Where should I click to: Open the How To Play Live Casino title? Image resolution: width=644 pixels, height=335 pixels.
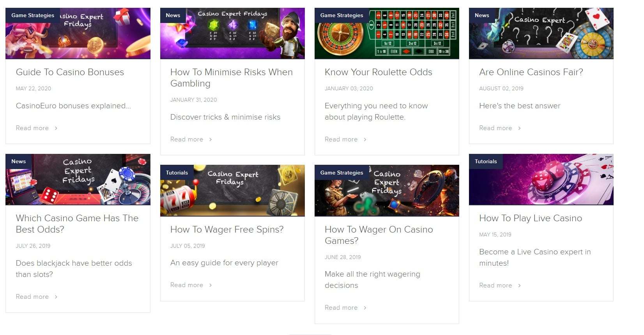click(531, 218)
